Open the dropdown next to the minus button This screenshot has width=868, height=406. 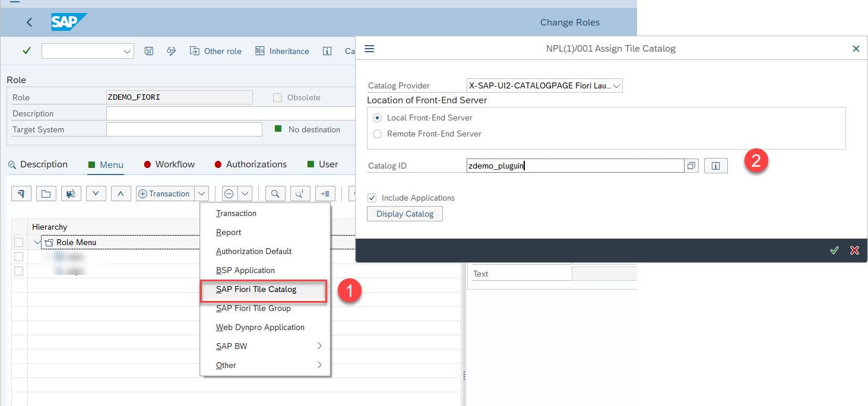pos(245,194)
